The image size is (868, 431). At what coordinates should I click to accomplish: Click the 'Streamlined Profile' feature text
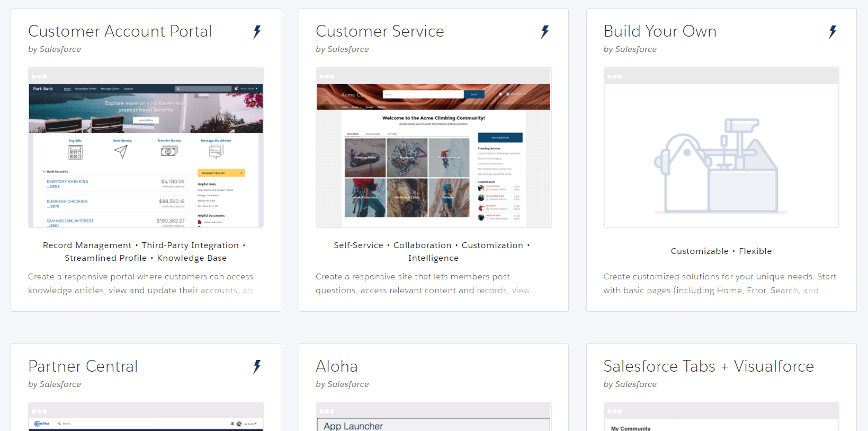click(x=106, y=258)
